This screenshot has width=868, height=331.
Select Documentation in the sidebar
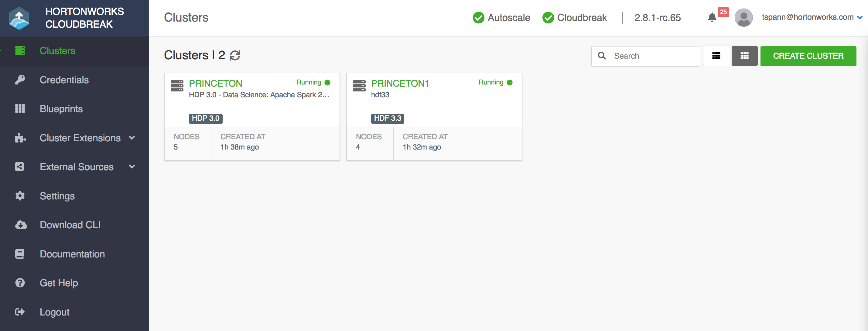tap(72, 254)
